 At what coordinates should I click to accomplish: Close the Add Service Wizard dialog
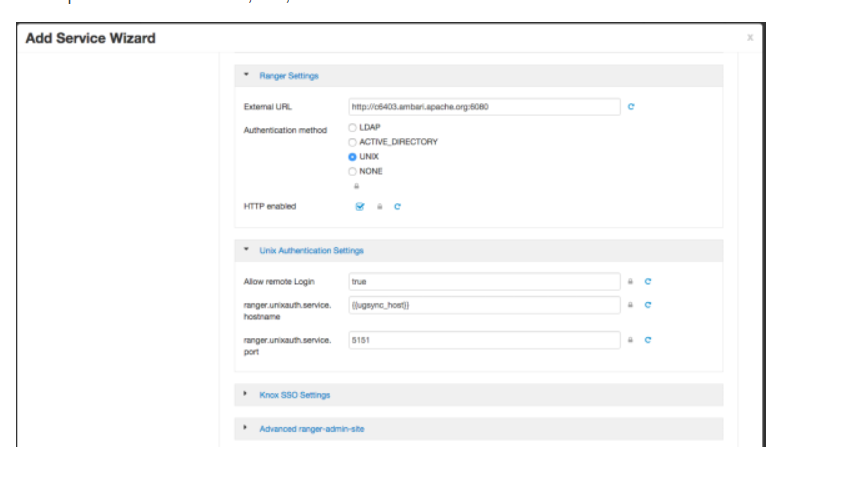click(x=750, y=38)
